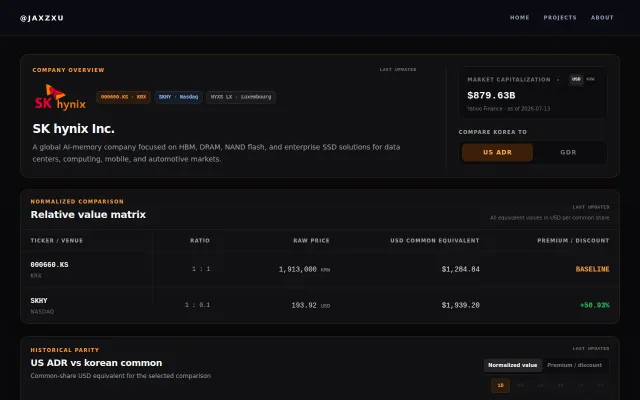Click the 193.92 USD raw price
640x400 pixels.
pyautogui.click(x=311, y=305)
